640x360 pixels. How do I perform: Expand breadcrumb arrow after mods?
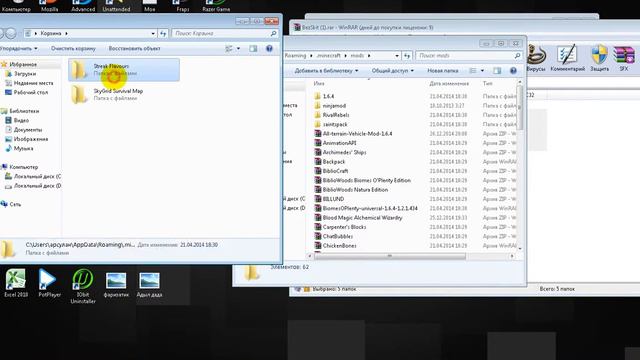point(369,56)
